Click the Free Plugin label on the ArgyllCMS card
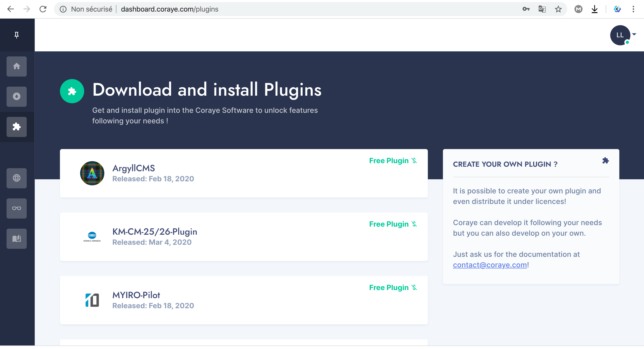This screenshot has width=644, height=349. [393, 161]
